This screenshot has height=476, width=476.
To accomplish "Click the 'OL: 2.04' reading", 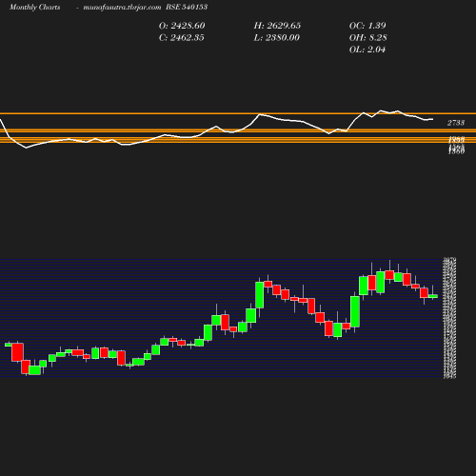I will point(367,50).
